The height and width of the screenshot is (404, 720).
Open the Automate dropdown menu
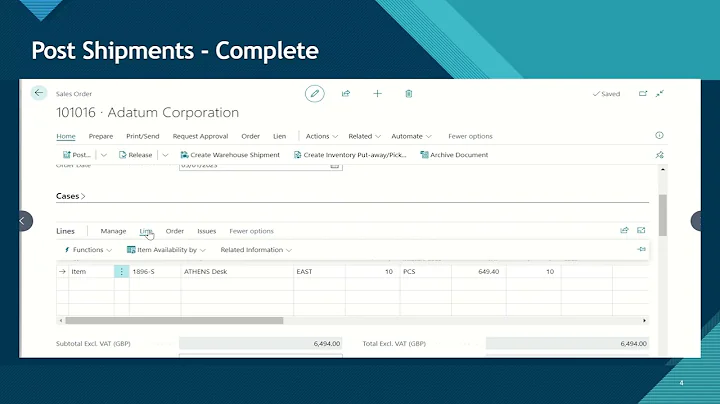coord(411,136)
